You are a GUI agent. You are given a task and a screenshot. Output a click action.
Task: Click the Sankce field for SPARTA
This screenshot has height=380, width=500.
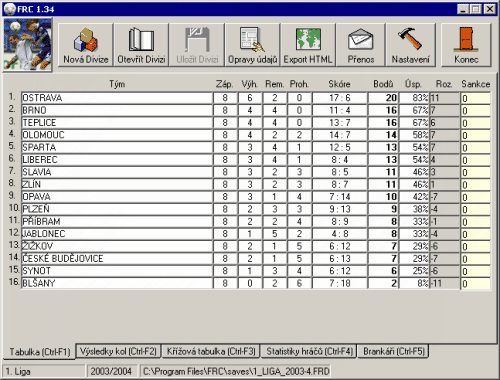coord(476,147)
